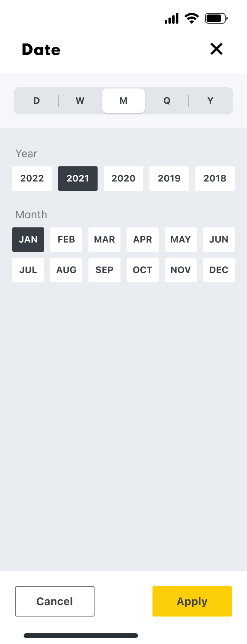Select the M (month) segment
This screenshot has width=247, height=644.
click(x=124, y=101)
